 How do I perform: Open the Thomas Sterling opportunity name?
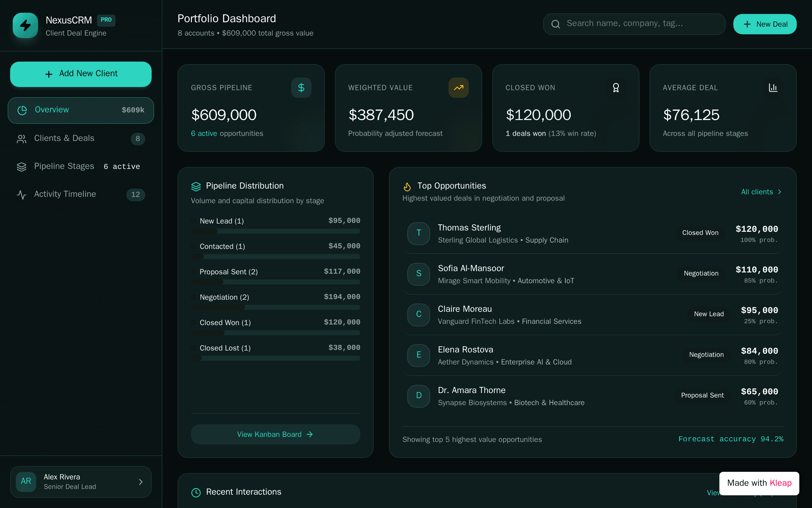[x=469, y=228]
